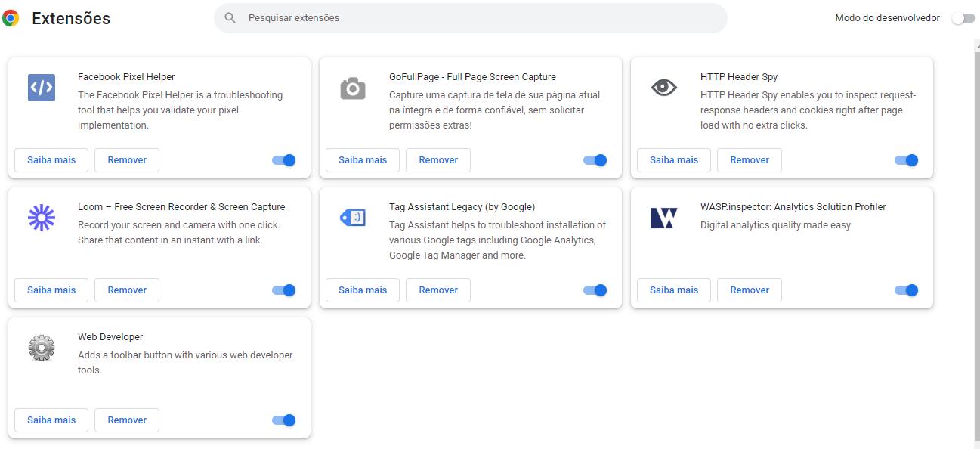The height and width of the screenshot is (449, 980).
Task: Disable the Facebook Pixel Helper extension
Action: pyautogui.click(x=284, y=160)
